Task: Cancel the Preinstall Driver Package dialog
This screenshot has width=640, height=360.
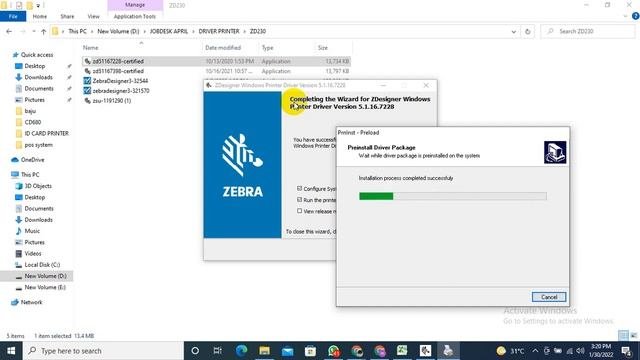Action: [x=549, y=297]
